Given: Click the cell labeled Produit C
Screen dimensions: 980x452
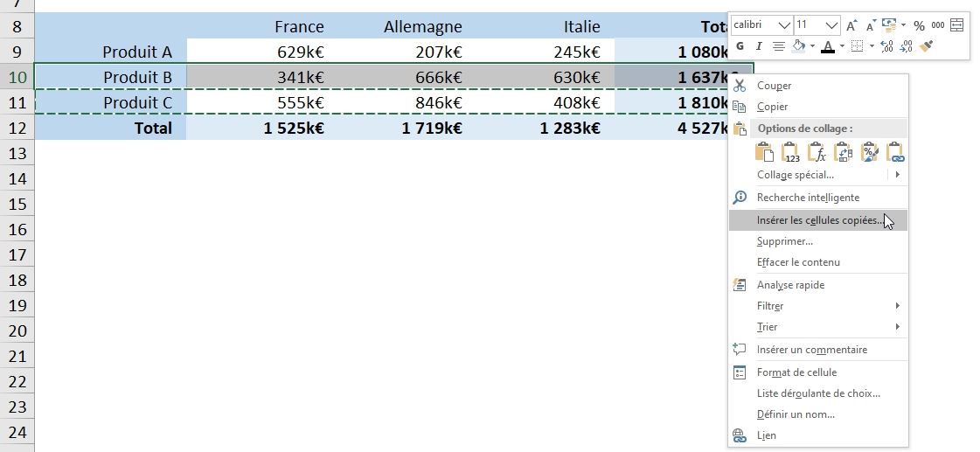Looking at the screenshot, I should [x=111, y=102].
